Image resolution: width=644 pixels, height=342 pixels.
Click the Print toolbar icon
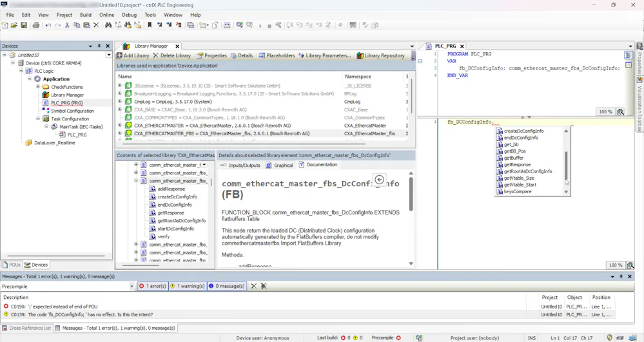(35, 25)
